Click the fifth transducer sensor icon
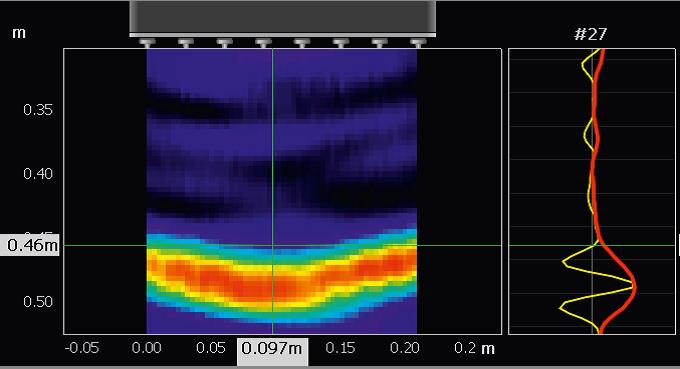 tap(301, 43)
